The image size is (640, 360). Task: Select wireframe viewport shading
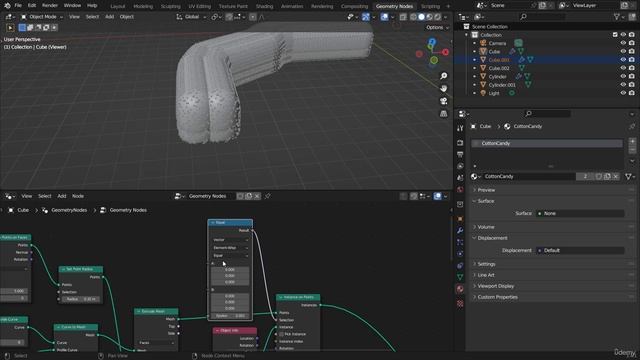(x=413, y=17)
